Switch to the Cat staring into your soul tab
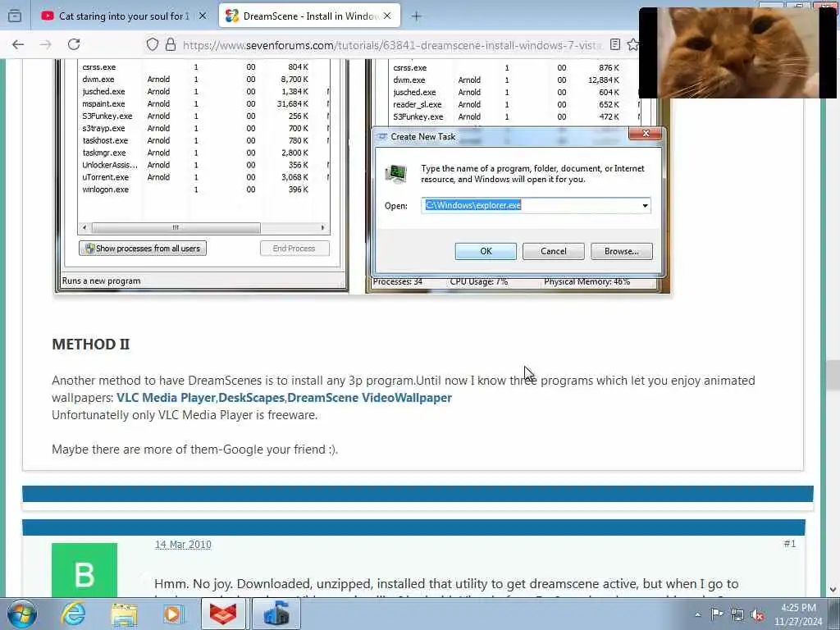Viewport: 840px width, 630px height. coord(123,16)
